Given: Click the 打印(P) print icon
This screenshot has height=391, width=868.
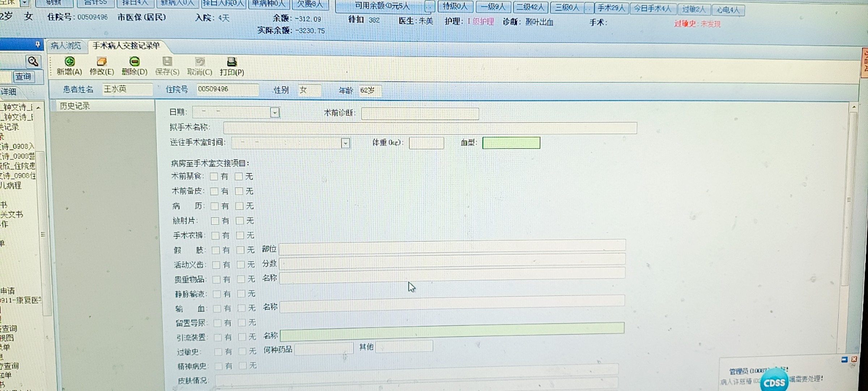Looking at the screenshot, I should (232, 62).
